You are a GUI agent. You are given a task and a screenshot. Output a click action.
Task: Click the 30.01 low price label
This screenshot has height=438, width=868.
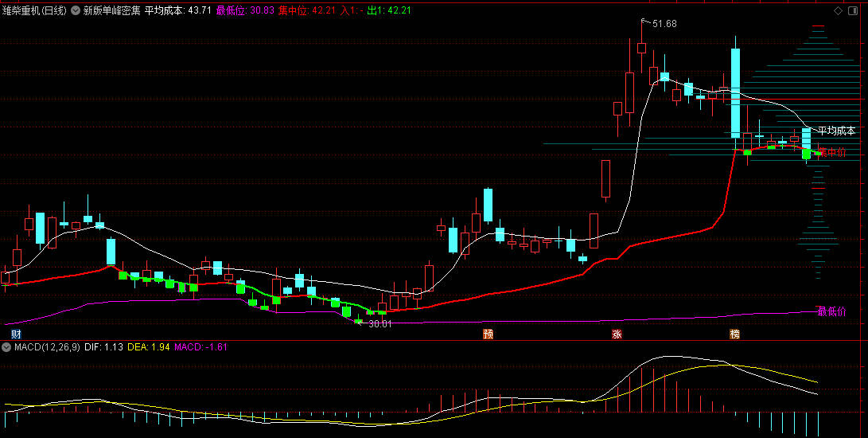click(380, 324)
